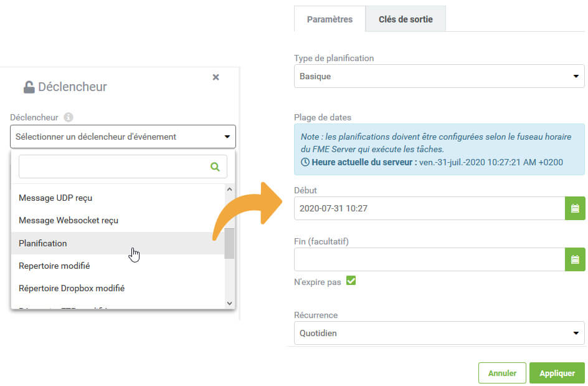Click the Annuler button

click(x=502, y=374)
